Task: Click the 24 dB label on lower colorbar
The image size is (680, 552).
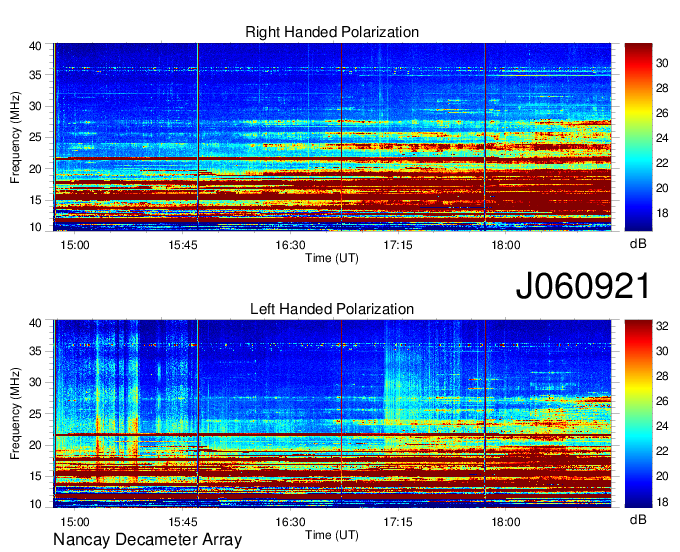Action: click(x=662, y=426)
